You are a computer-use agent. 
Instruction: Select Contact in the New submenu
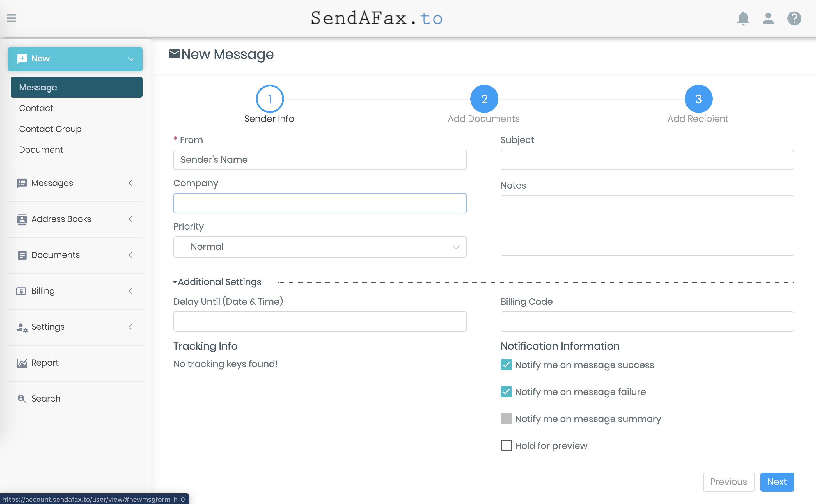(x=36, y=108)
